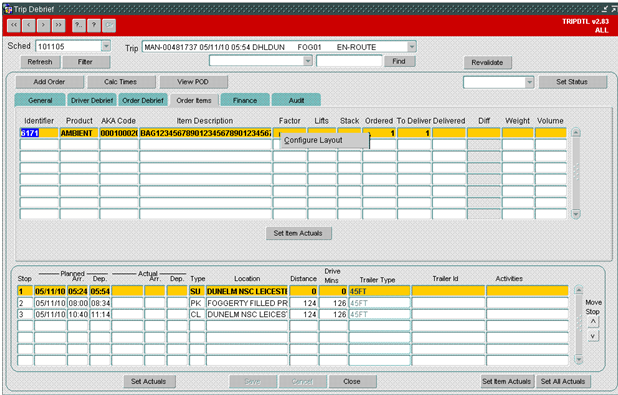
Task: Switch to the Driver Debrief tab
Action: click(92, 100)
